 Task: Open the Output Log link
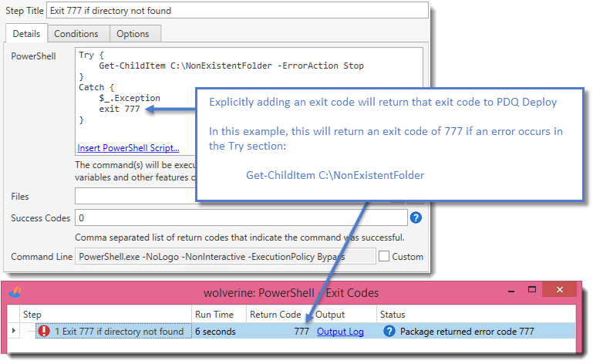point(340,332)
